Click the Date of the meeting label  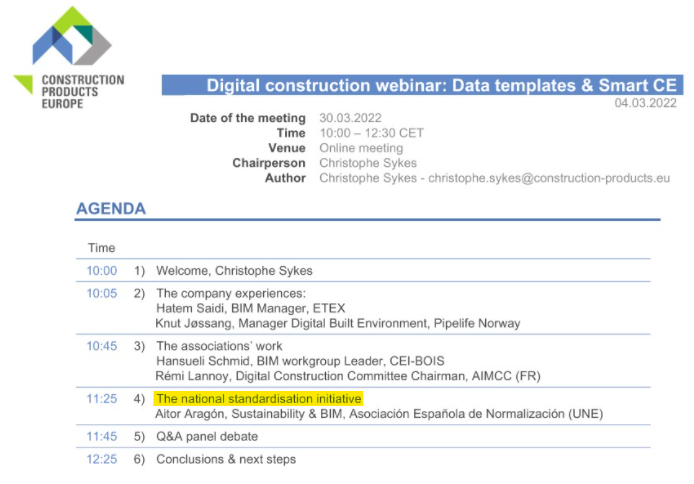point(248,118)
